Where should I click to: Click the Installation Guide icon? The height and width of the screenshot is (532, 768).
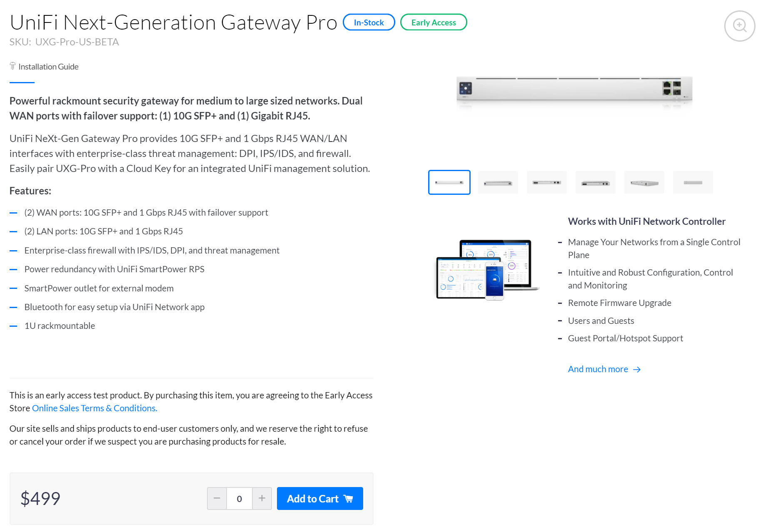click(x=13, y=66)
